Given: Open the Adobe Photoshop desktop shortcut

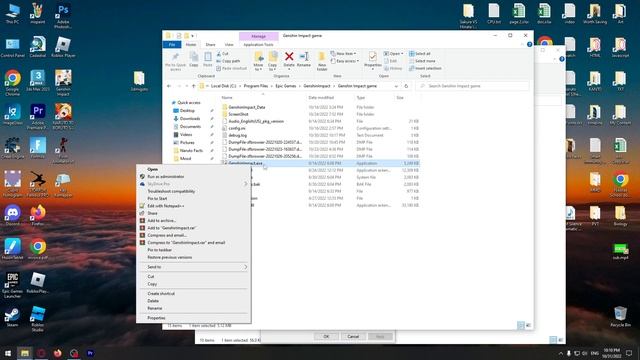Looking at the screenshot, I should [63, 16].
